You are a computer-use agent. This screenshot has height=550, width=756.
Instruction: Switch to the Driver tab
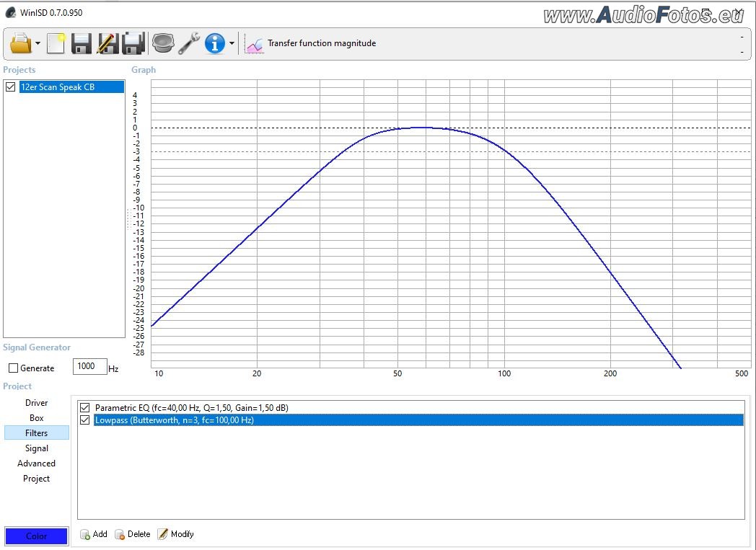point(37,403)
